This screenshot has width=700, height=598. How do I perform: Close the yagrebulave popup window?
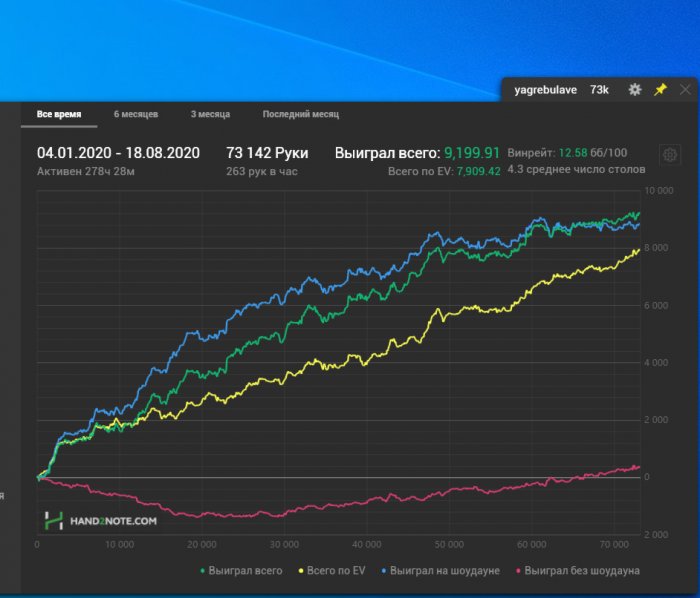(x=685, y=90)
